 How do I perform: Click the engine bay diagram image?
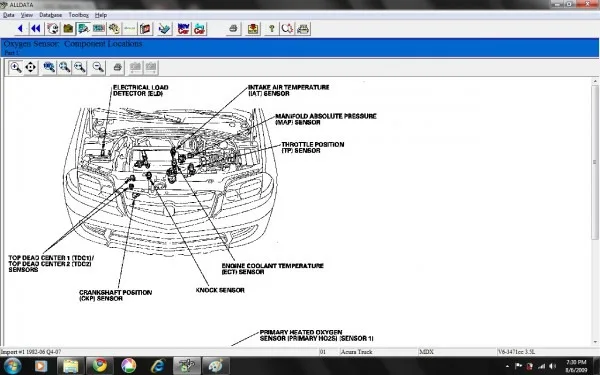[x=170, y=182]
